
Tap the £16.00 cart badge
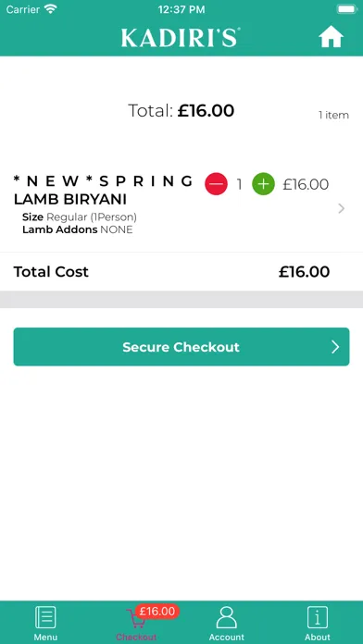pyautogui.click(x=157, y=611)
